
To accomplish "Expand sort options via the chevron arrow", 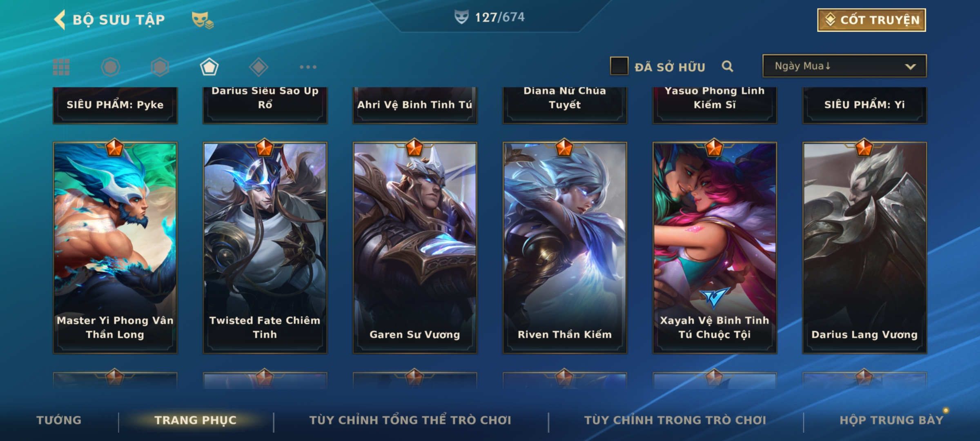I will (910, 67).
